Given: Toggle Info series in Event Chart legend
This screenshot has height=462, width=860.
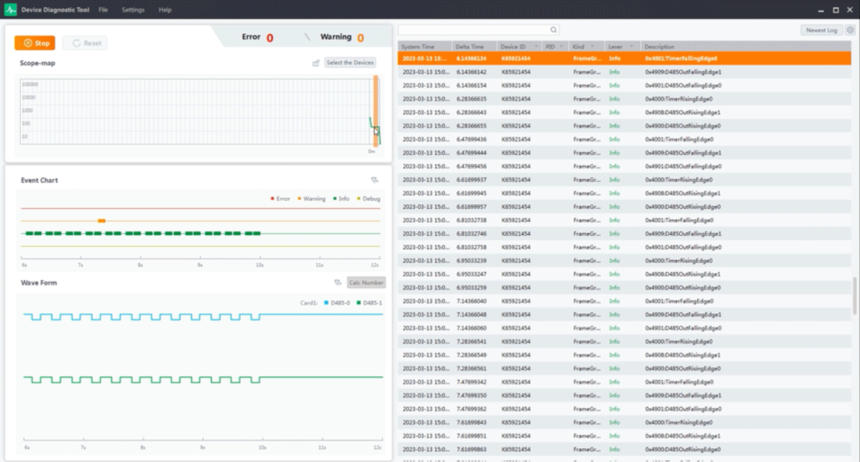Looking at the screenshot, I should pos(341,199).
